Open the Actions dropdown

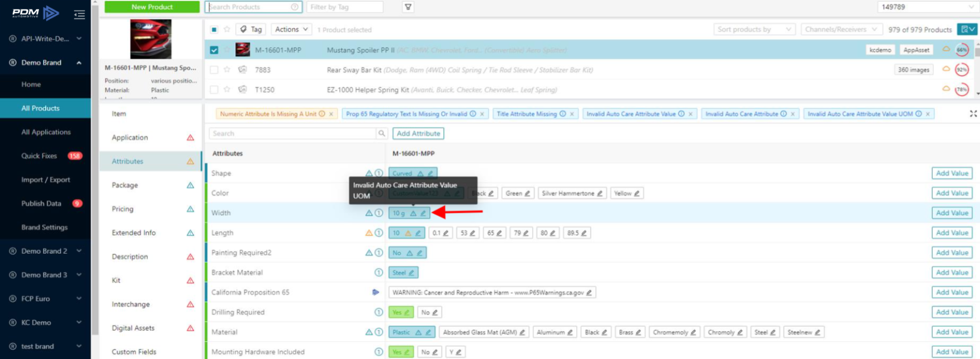point(291,29)
